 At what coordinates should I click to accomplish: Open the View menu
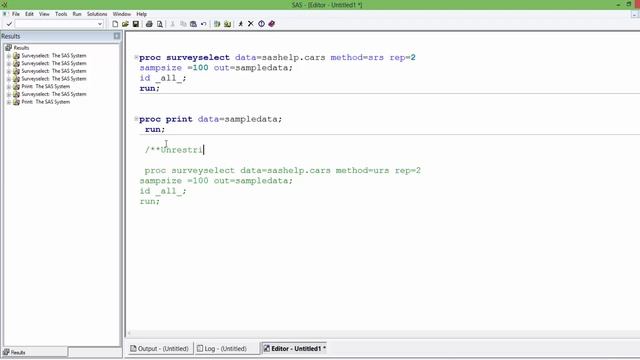(44, 14)
